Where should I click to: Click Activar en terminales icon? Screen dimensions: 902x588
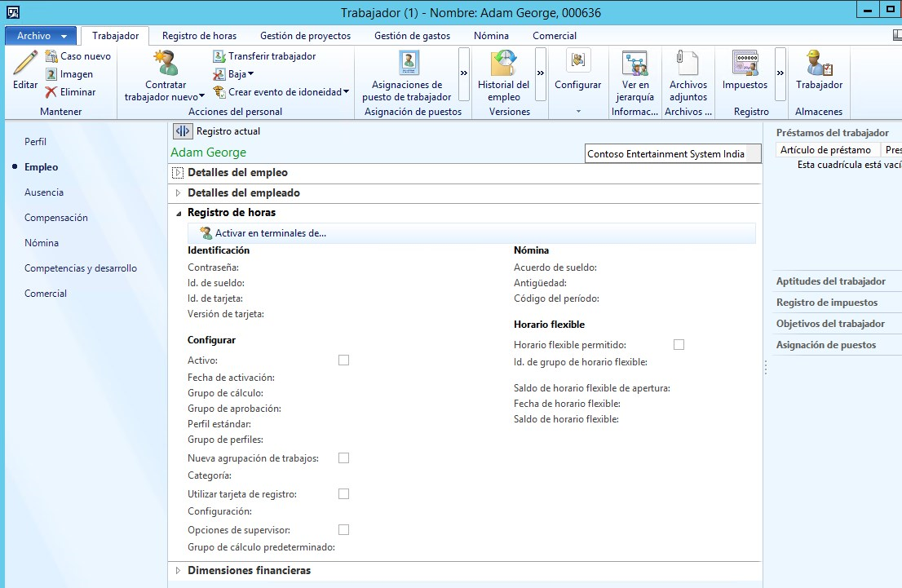coord(206,233)
